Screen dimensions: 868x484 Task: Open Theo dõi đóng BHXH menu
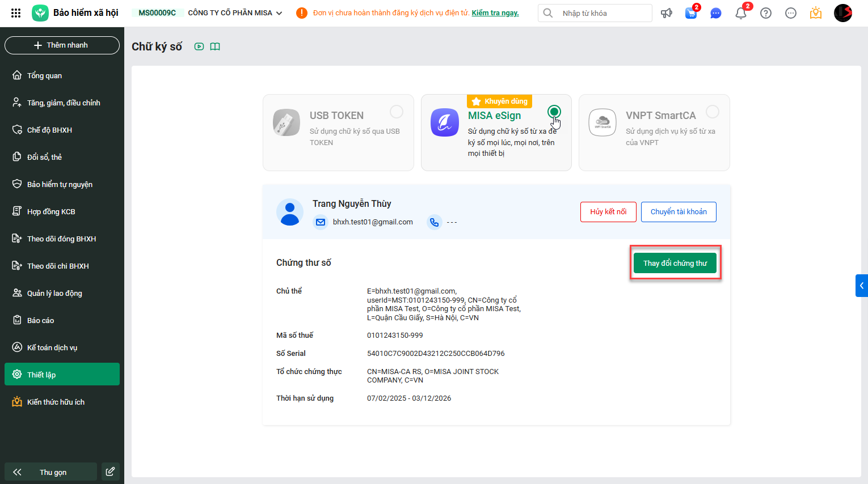coord(62,239)
